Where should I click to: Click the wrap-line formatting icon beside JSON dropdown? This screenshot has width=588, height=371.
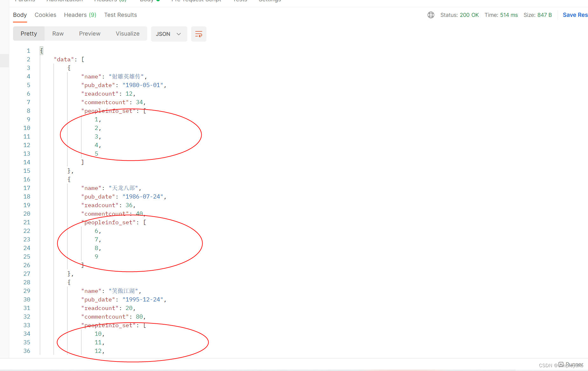(x=198, y=34)
